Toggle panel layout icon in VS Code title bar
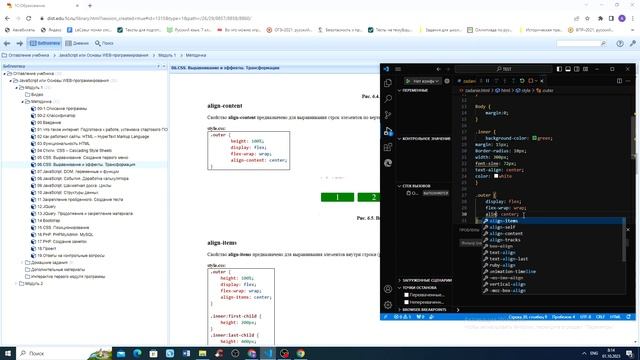The width and height of the screenshot is (640, 360). click(568, 69)
